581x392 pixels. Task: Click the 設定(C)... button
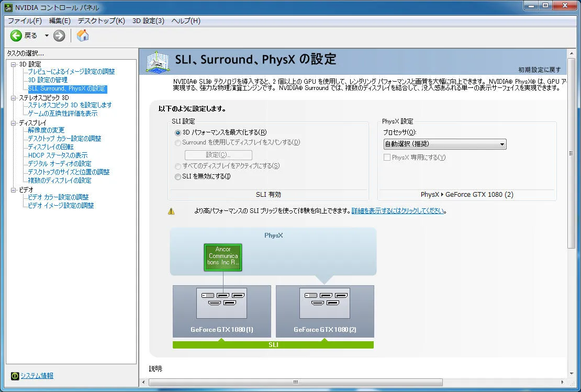pos(218,155)
